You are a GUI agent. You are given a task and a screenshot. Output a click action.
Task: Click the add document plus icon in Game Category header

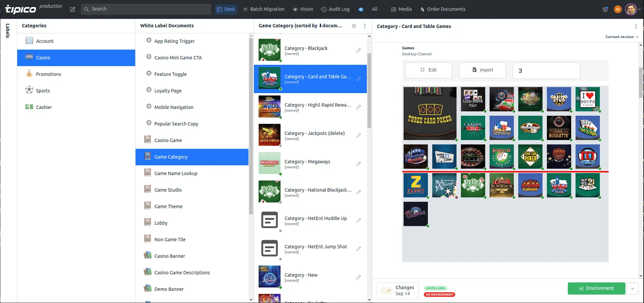click(354, 26)
